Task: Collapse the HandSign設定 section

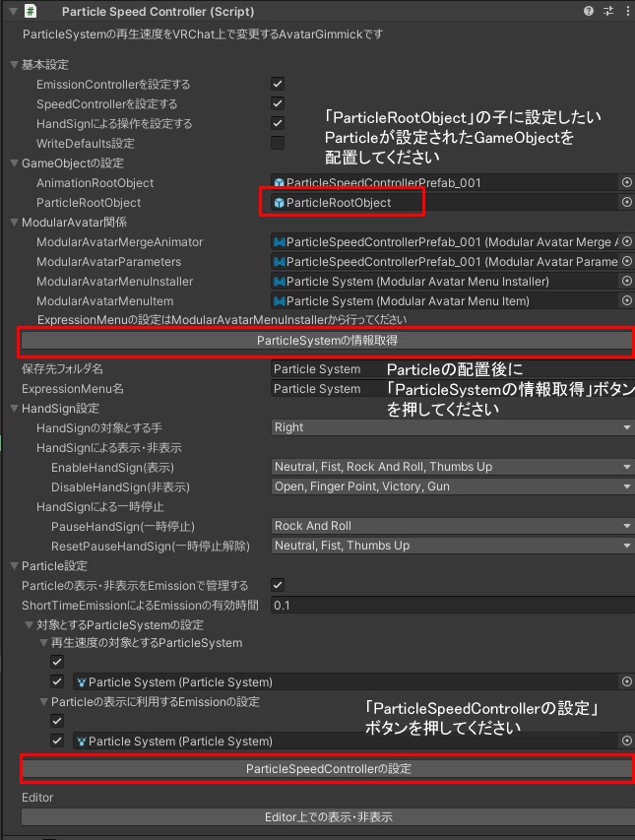Action: click(15, 409)
